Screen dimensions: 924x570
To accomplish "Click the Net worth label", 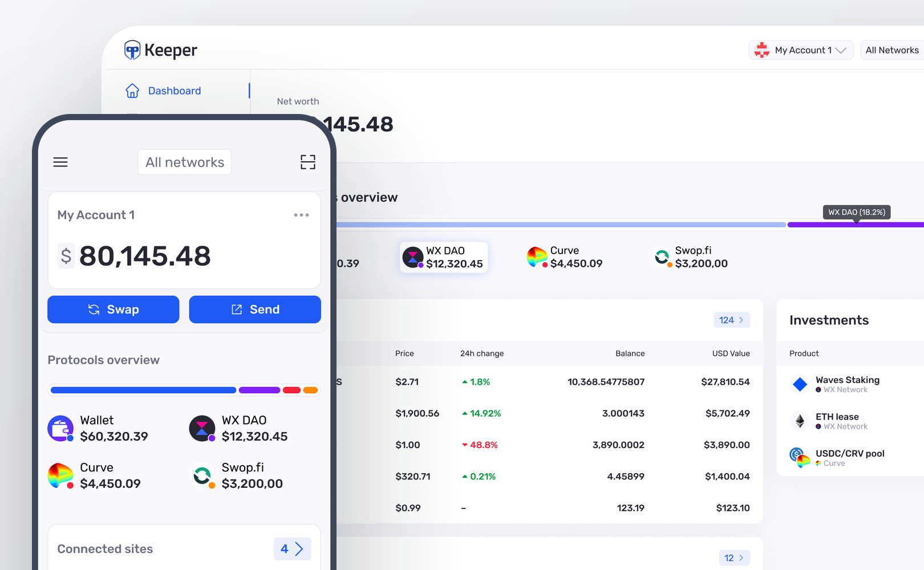I will coord(298,101).
